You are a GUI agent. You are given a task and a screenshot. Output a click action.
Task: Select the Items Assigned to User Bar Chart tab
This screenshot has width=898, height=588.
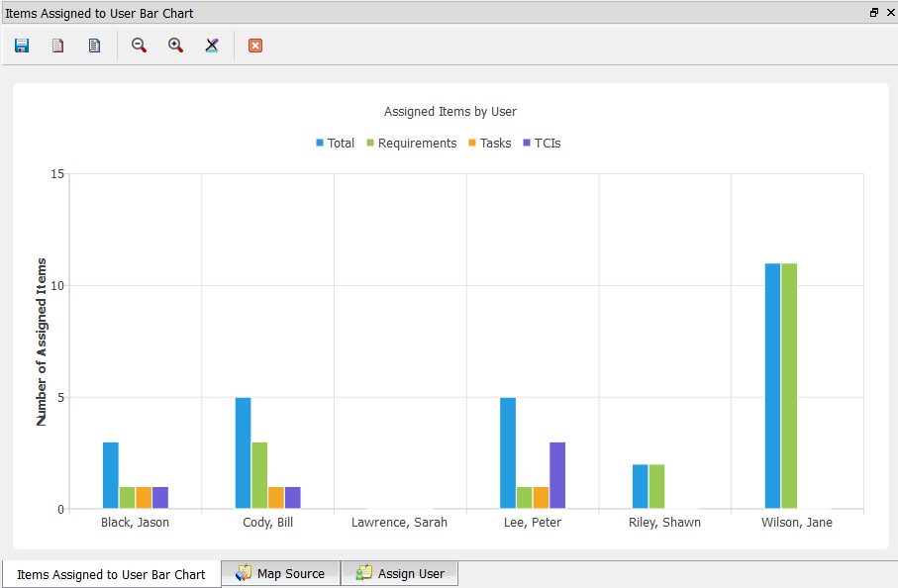coord(111,574)
